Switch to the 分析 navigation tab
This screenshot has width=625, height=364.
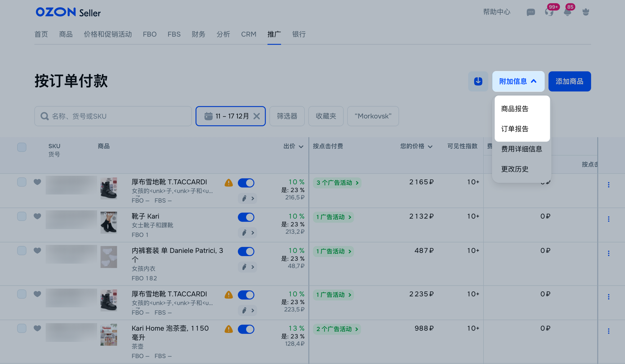(x=223, y=34)
